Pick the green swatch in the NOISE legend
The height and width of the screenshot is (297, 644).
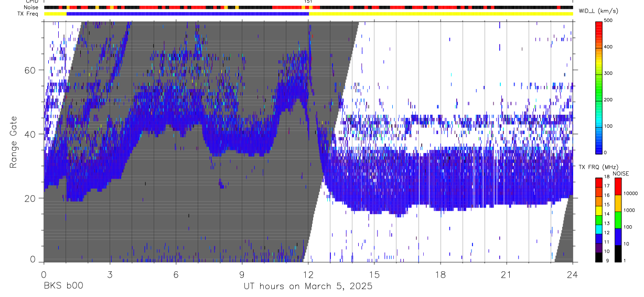(x=618, y=220)
